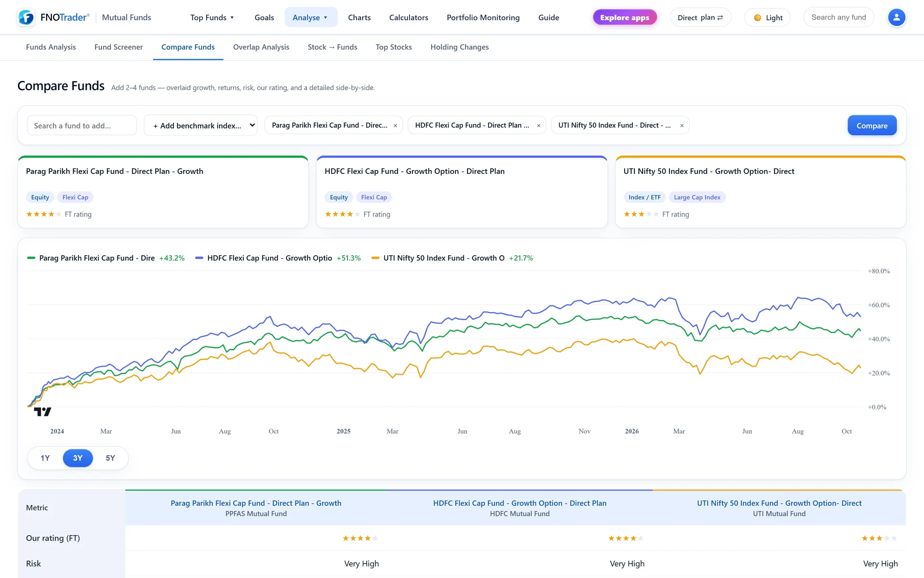This screenshot has width=924, height=578.
Task: Open HDFC Flexi Cap fund link in table header
Action: (x=520, y=503)
